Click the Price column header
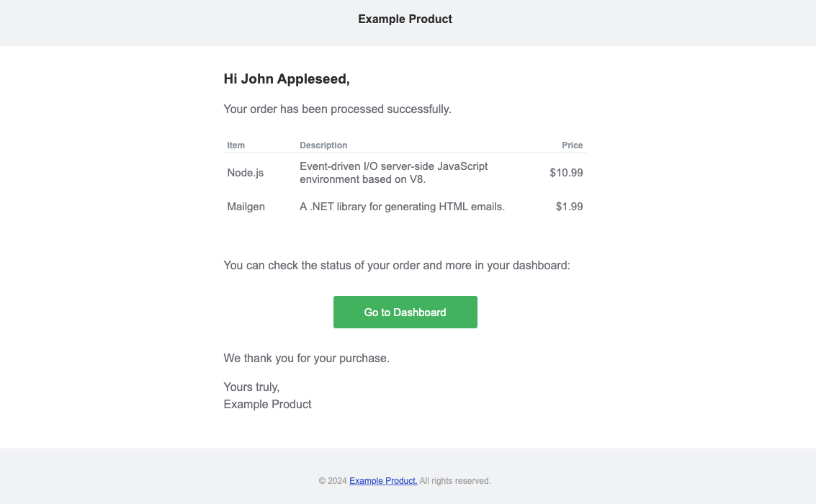This screenshot has height=504, width=816. point(572,145)
